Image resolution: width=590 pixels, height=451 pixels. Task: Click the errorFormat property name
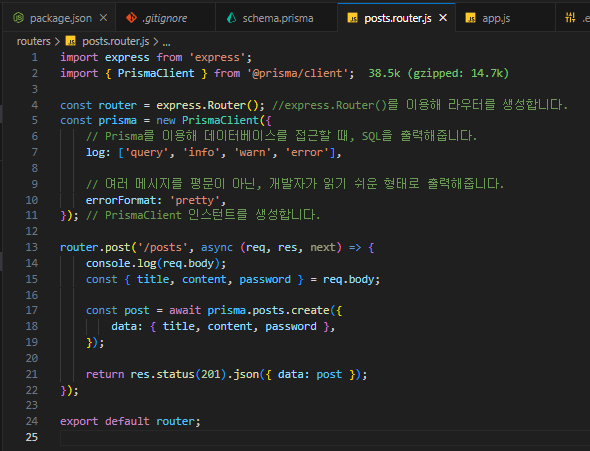point(121,200)
